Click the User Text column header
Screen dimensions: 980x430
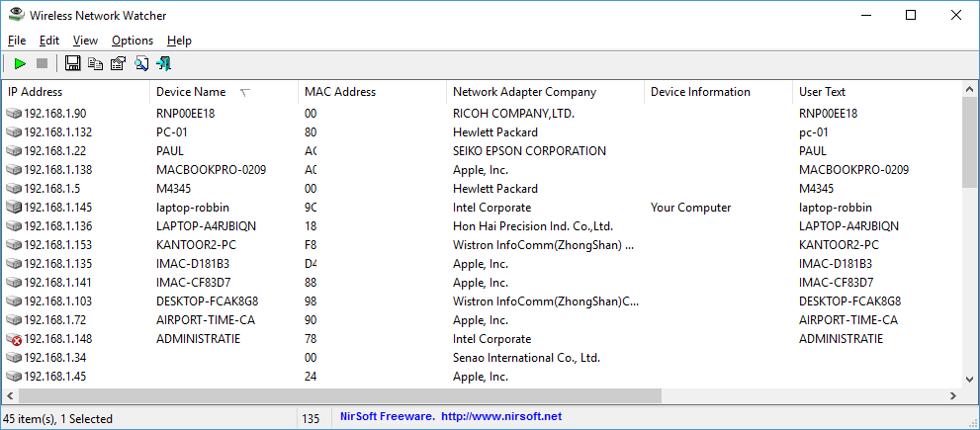coord(823,92)
